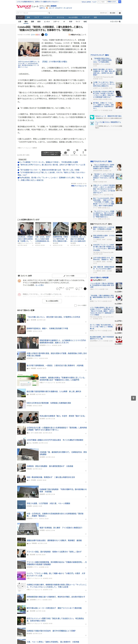Viewport: 138px width, 644px height.
Task: Share article on Facebook icon
Action: click(x=46, y=35)
